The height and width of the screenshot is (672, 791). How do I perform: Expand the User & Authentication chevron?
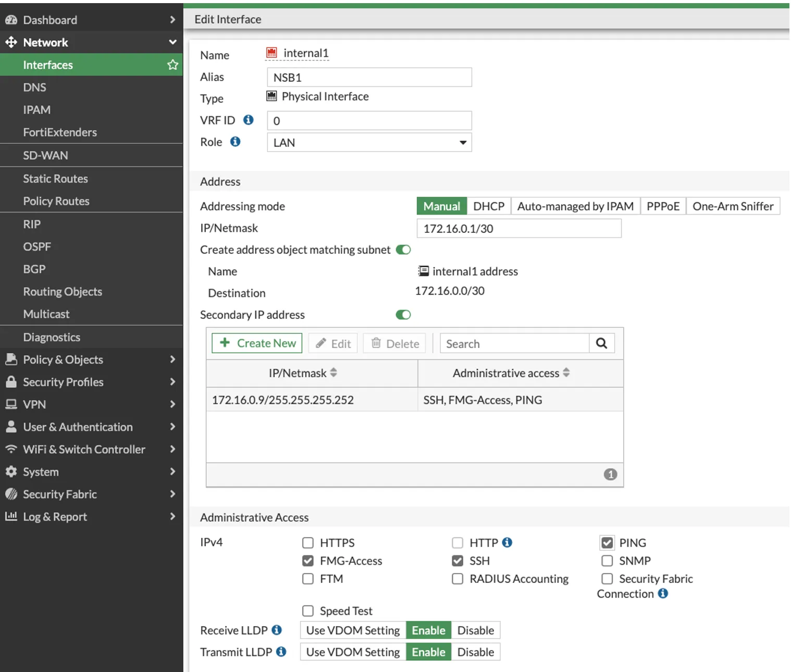[x=172, y=427]
